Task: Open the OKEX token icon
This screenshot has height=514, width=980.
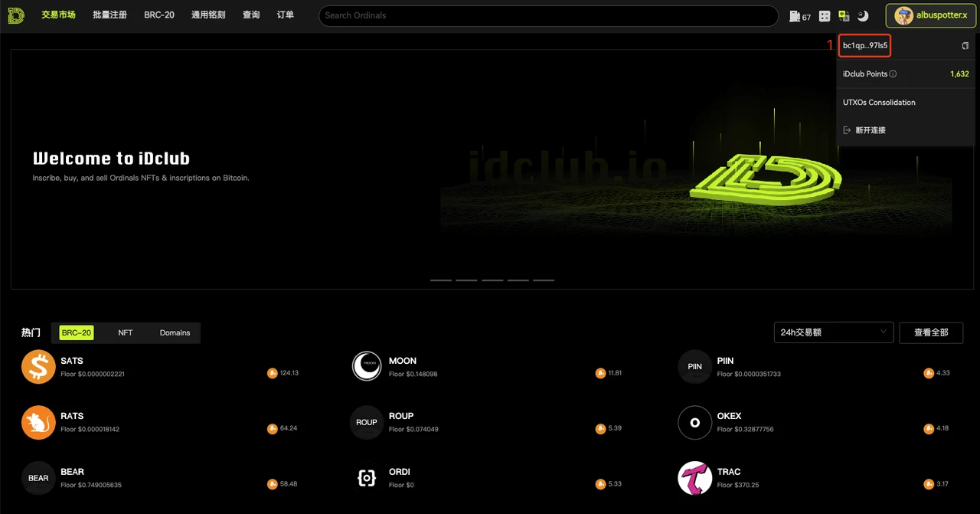Action: tap(694, 423)
